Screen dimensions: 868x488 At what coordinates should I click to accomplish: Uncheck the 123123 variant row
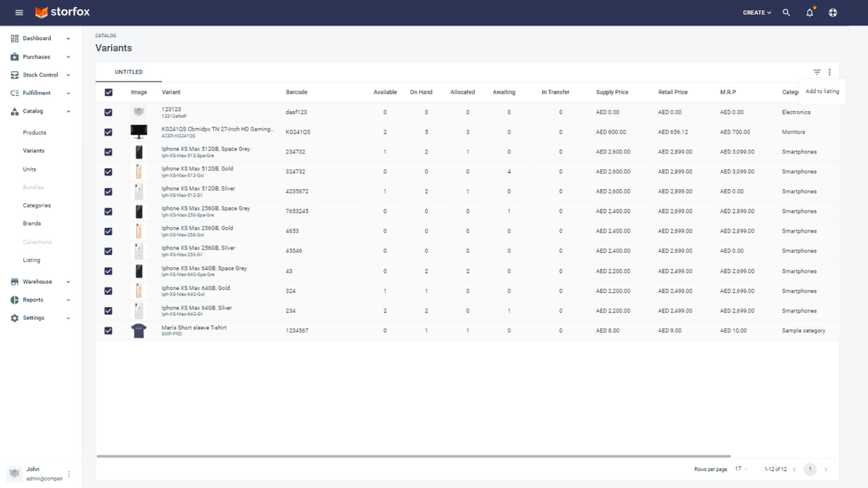click(x=108, y=113)
